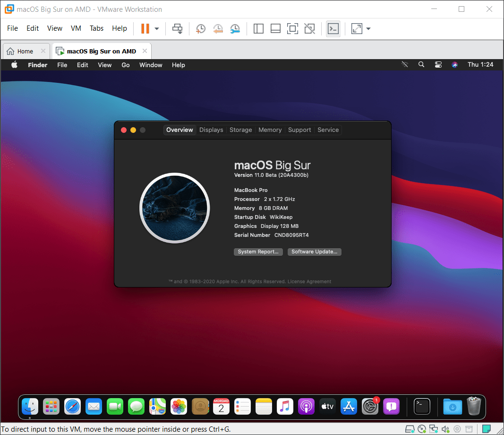Minimize the About This Mac window
The image size is (504, 435).
(133, 130)
